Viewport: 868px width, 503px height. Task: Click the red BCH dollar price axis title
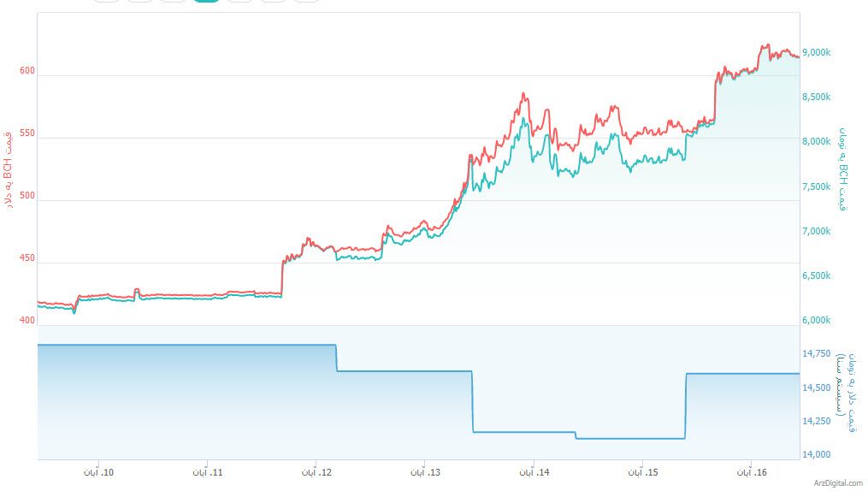(9, 170)
